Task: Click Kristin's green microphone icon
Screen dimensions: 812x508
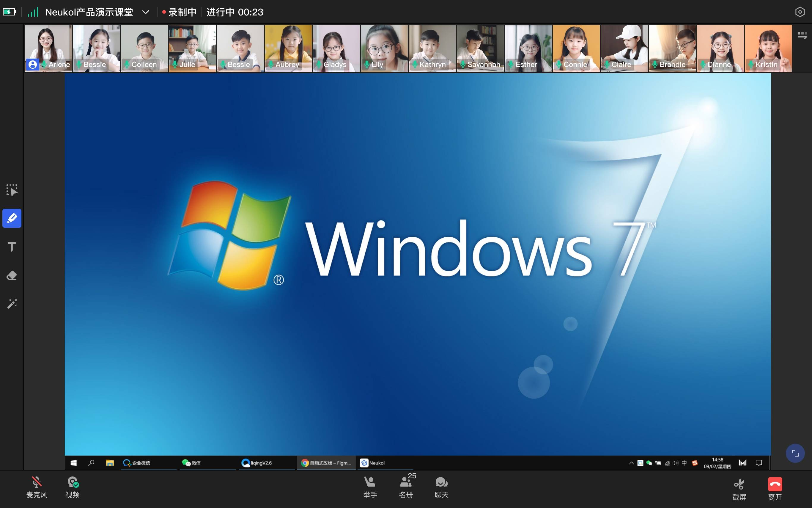Action: (x=751, y=64)
